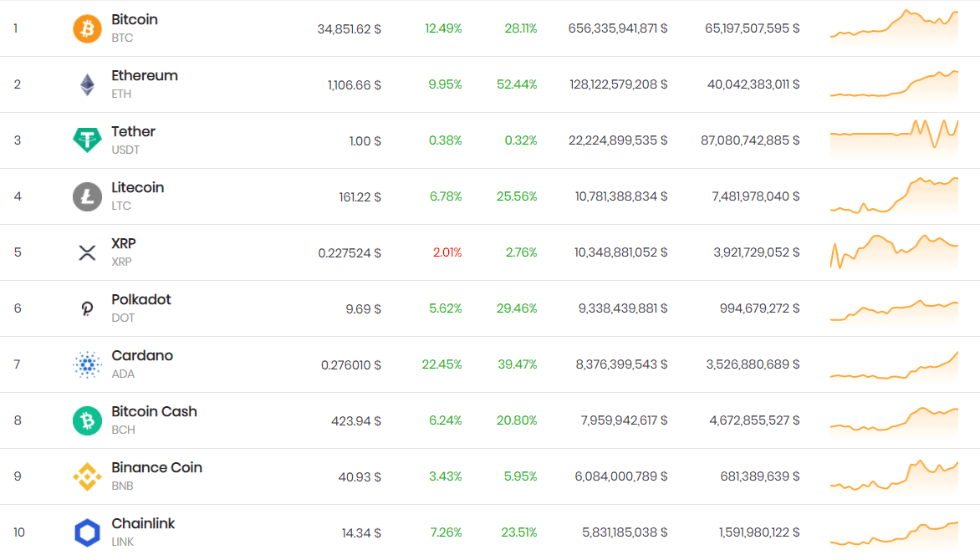Open the Binance Coin name link

coord(156,467)
